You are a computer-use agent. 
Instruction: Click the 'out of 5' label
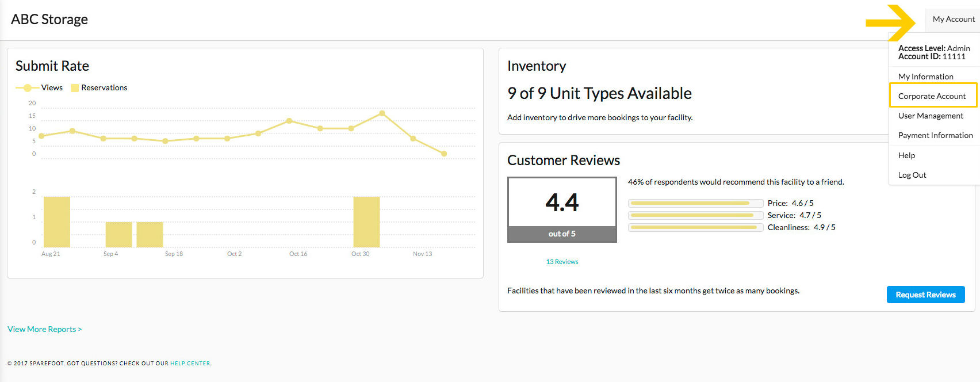tap(562, 234)
